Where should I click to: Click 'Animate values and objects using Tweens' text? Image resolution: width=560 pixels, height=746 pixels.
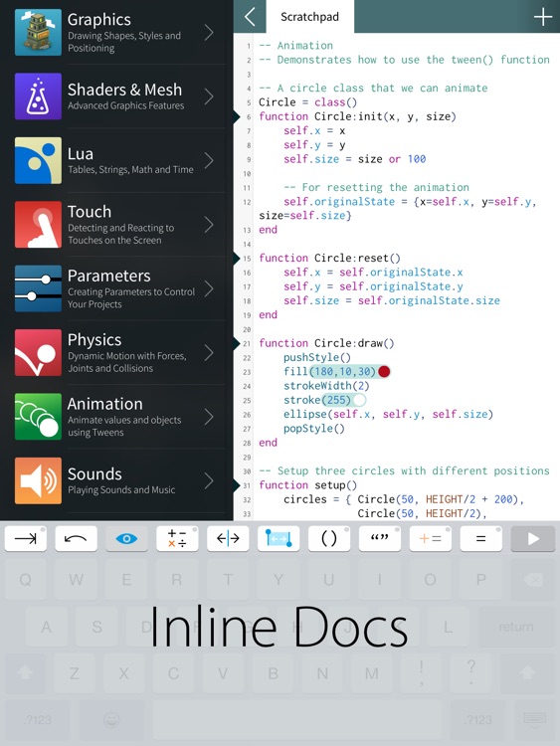coord(124,427)
